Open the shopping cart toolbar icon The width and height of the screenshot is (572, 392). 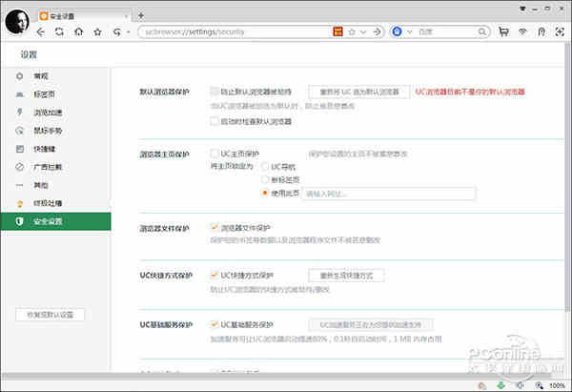tap(503, 32)
